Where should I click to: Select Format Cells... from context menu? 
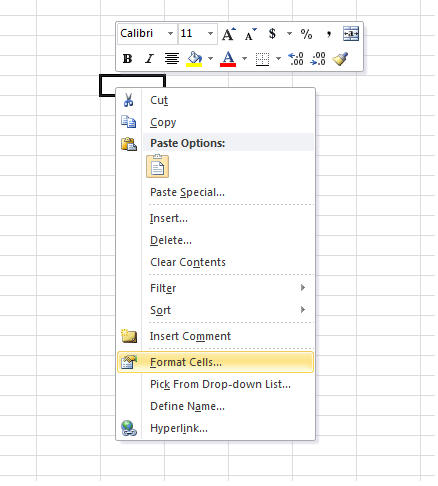[215, 362]
